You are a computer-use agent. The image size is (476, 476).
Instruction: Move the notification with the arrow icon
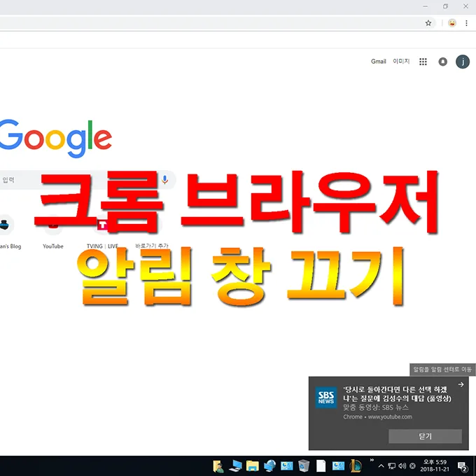click(x=461, y=384)
